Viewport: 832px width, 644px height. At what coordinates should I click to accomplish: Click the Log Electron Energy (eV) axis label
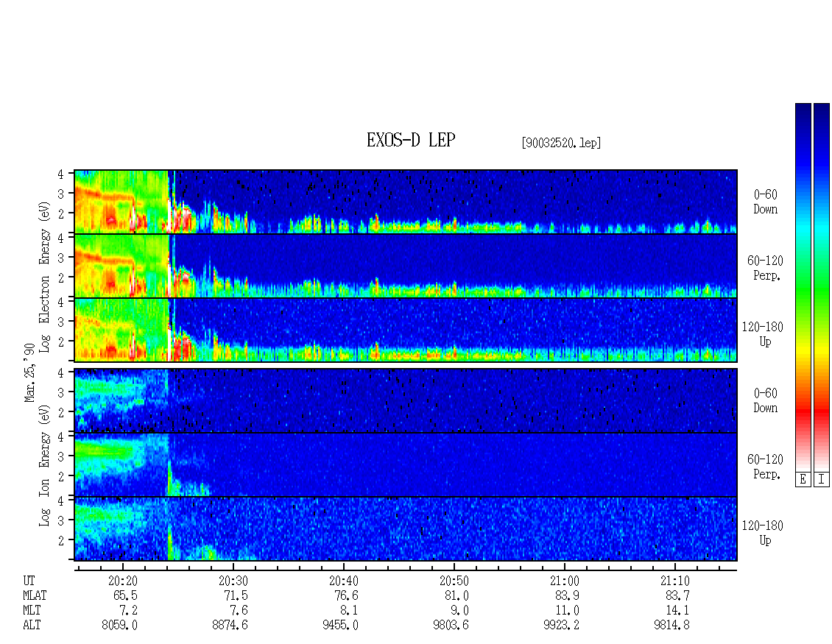(x=45, y=276)
